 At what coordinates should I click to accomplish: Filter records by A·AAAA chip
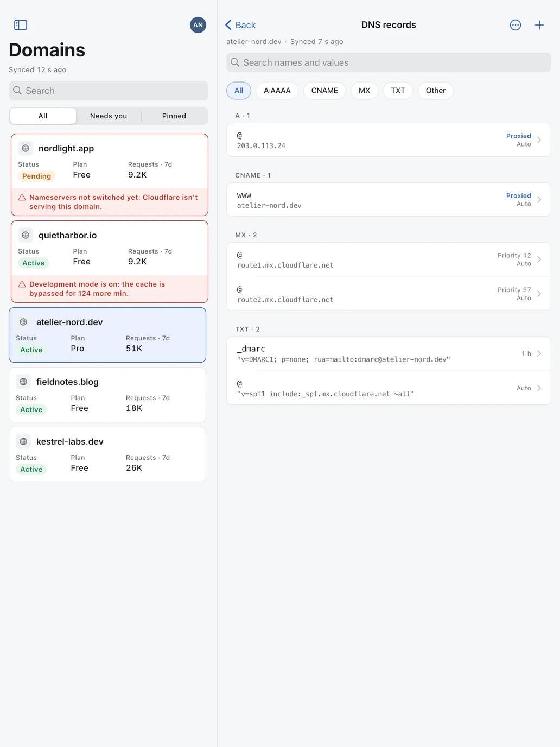point(277,91)
